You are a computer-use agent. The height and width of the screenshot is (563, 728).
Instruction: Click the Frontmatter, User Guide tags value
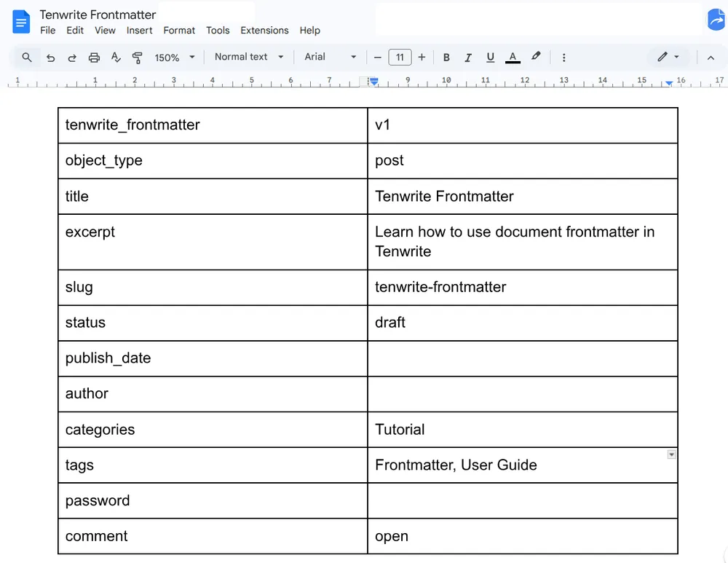tap(456, 465)
